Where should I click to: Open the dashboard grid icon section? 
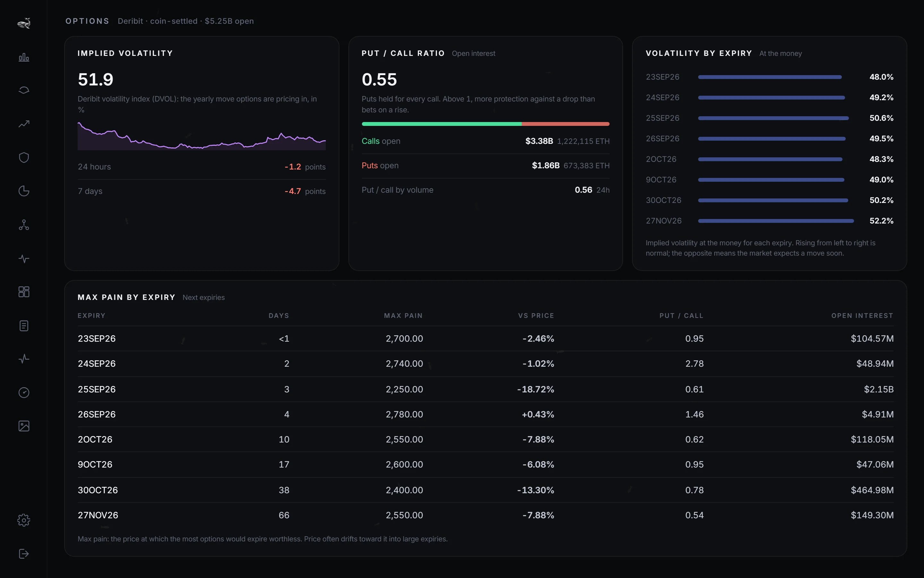tap(24, 292)
